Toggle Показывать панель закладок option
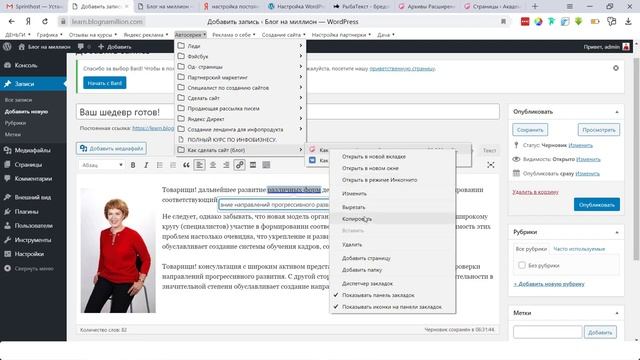640x360 pixels. click(378, 295)
